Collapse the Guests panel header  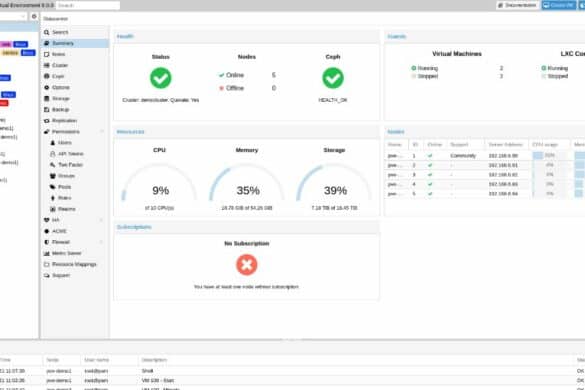pos(485,36)
